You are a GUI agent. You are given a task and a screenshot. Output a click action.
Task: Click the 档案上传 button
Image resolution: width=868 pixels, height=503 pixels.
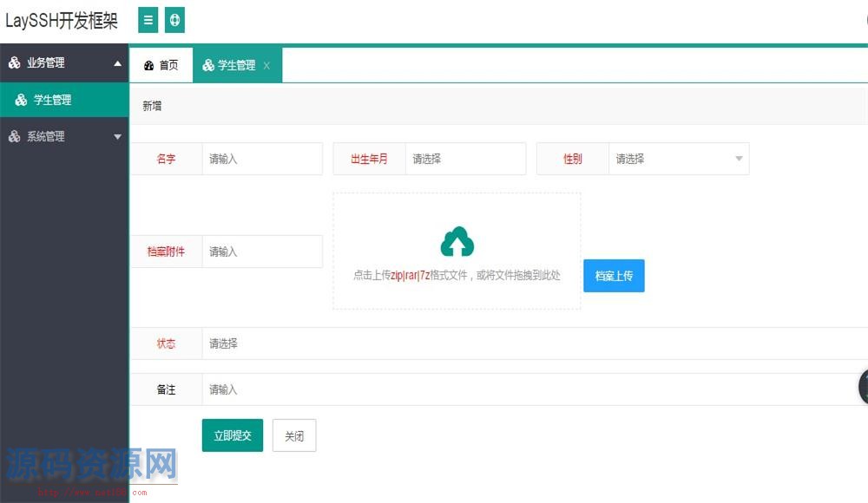(x=614, y=276)
